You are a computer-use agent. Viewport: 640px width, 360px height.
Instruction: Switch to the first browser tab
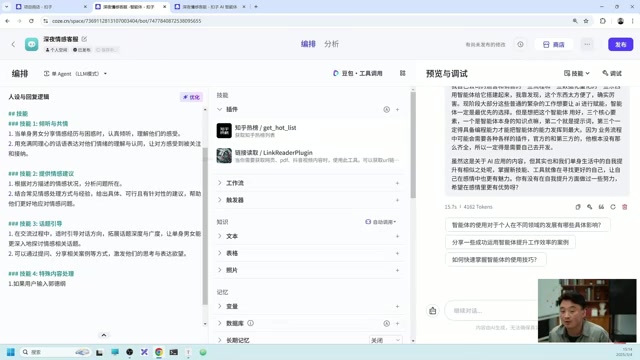(x=51, y=7)
